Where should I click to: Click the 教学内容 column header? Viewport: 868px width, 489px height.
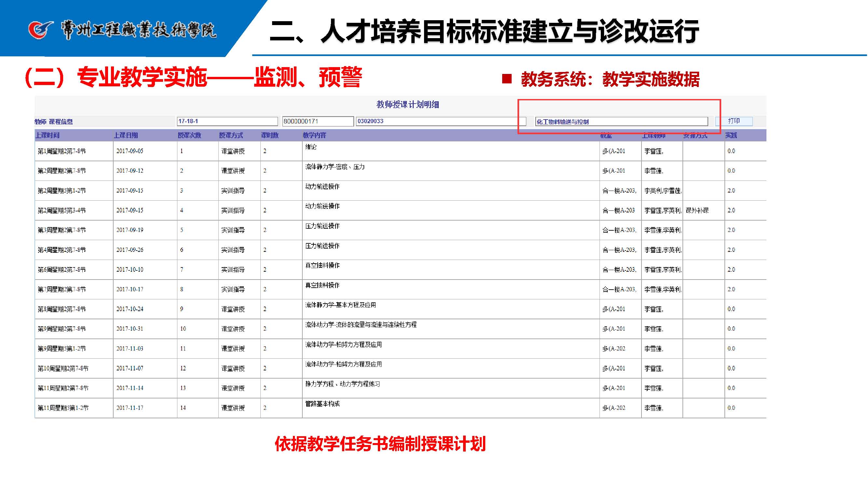[x=314, y=136]
